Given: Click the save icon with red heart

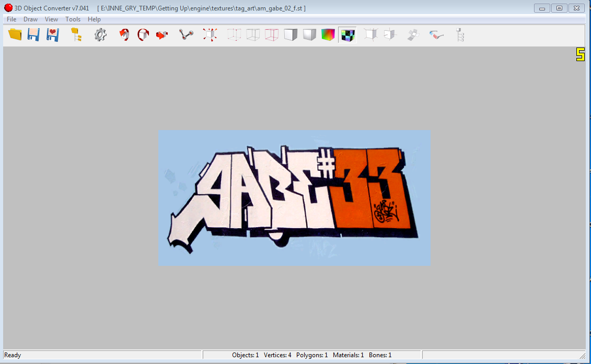Looking at the screenshot, I should point(52,35).
